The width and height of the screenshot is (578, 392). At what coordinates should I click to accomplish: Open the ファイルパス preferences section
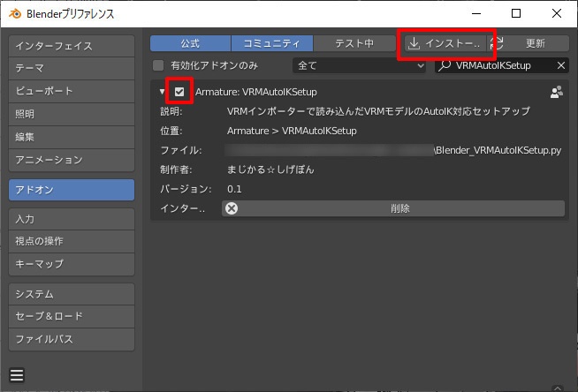coord(72,339)
